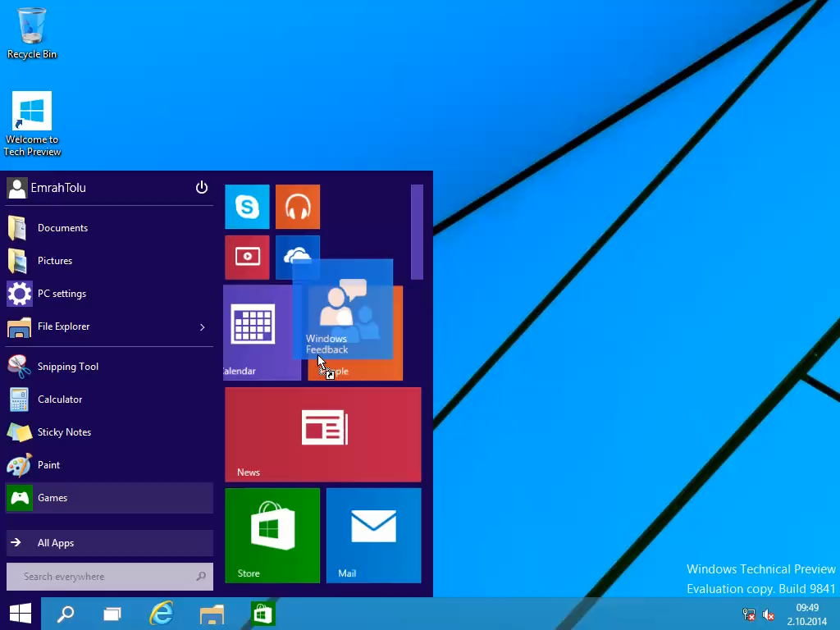840x630 pixels.
Task: Open Sticky Notes
Action: 109,431
